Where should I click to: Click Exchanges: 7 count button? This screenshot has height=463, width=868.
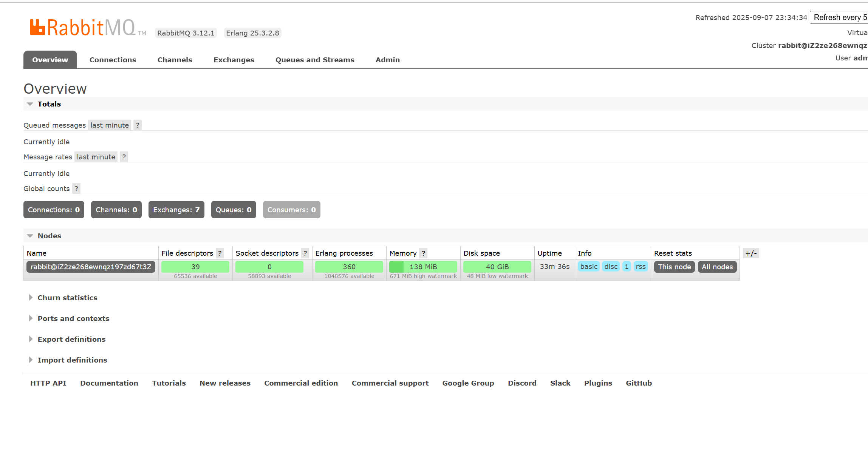click(176, 210)
